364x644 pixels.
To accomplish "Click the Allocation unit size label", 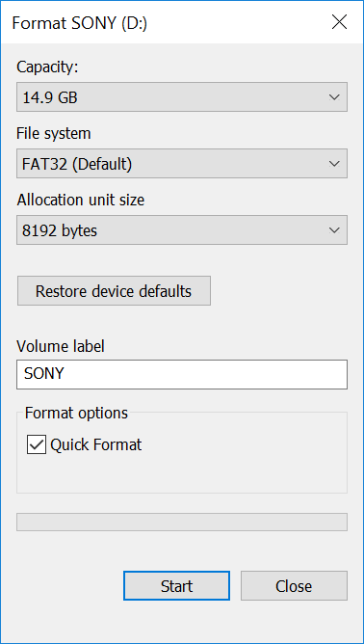I will pos(81,200).
